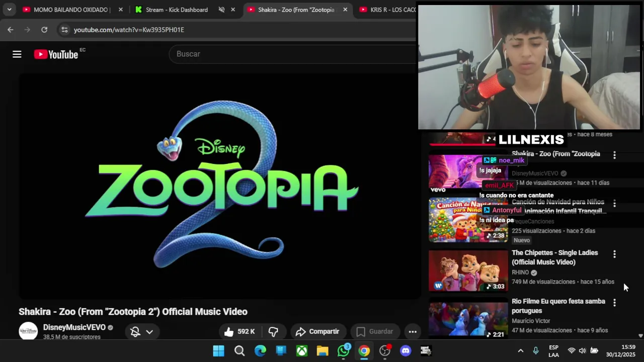Viewport: 644px width, 362px height.
Task: Open the YouTube hamburger guide menu
Action: tap(17, 54)
